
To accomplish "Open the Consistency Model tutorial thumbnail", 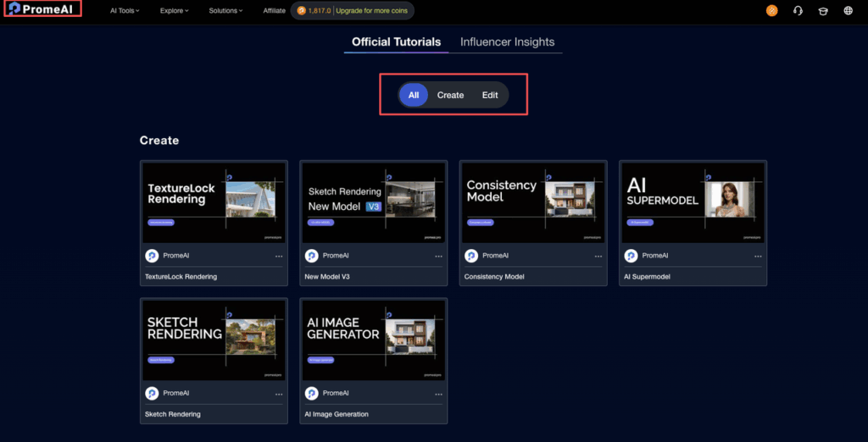I will click(x=534, y=202).
